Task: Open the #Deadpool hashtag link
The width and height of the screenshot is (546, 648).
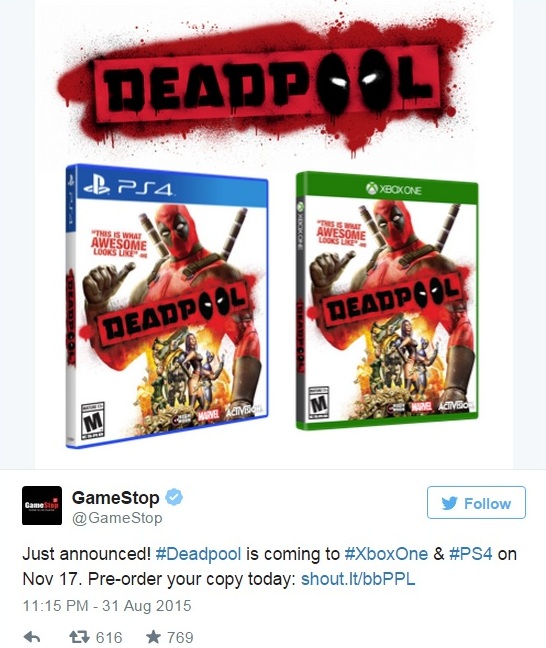Action: [198, 554]
